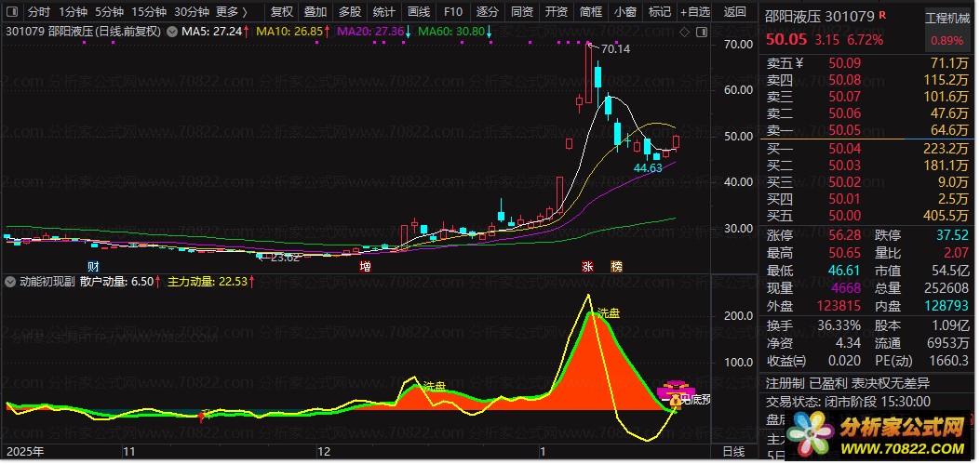Click the 财 finance event marker
The height and width of the screenshot is (464, 980).
(93, 267)
